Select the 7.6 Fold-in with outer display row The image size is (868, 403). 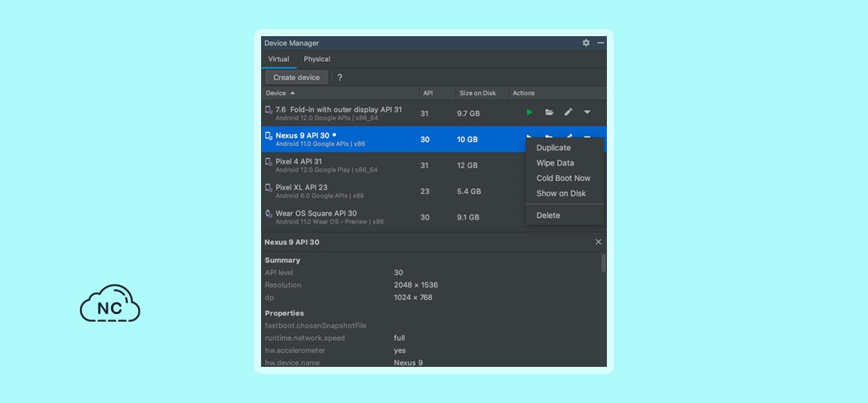tap(434, 113)
